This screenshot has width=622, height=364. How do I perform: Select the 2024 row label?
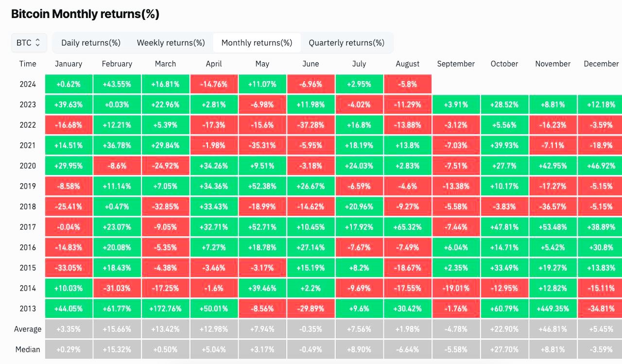coord(28,84)
